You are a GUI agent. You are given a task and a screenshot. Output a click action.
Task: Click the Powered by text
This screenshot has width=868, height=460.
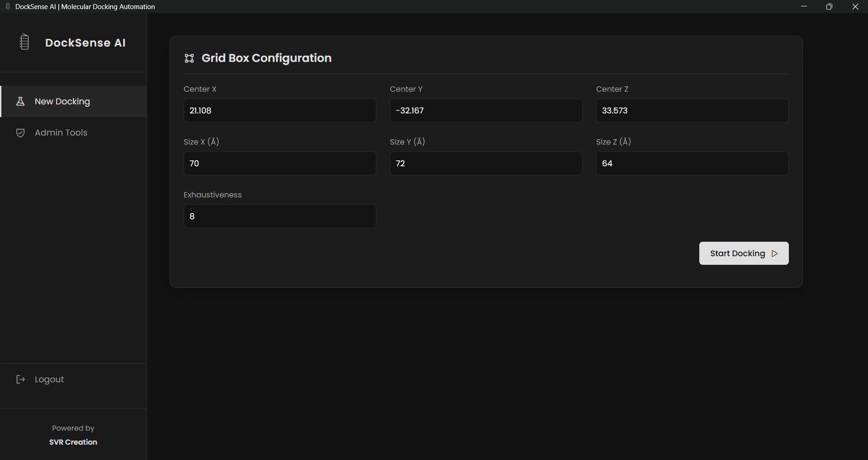click(73, 428)
